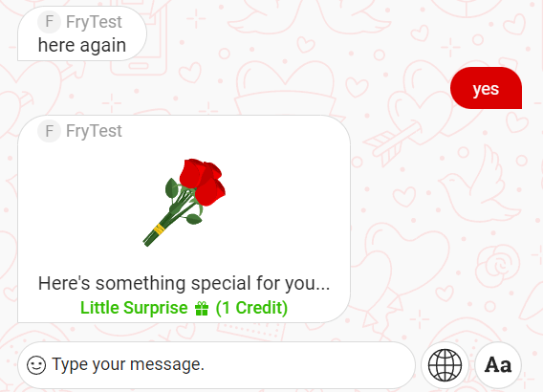Click FryTest avatar in first message
The image size is (543, 392).
tap(49, 22)
